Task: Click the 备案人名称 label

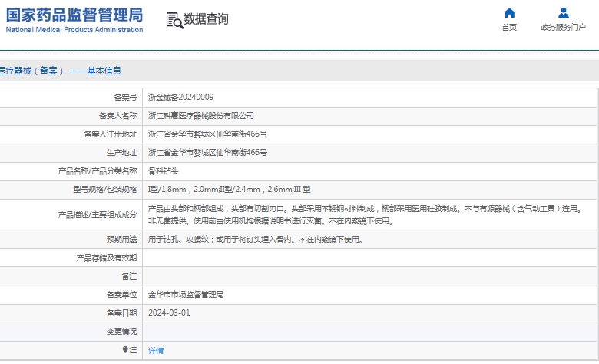Action: [x=117, y=116]
